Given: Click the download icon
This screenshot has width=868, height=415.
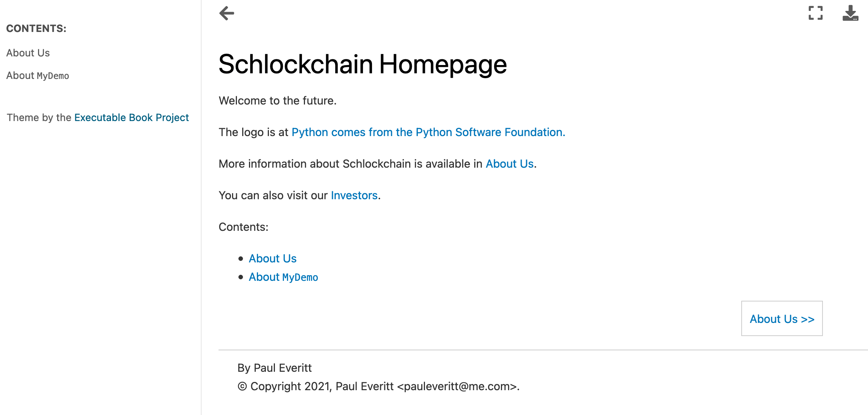Looking at the screenshot, I should 850,13.
